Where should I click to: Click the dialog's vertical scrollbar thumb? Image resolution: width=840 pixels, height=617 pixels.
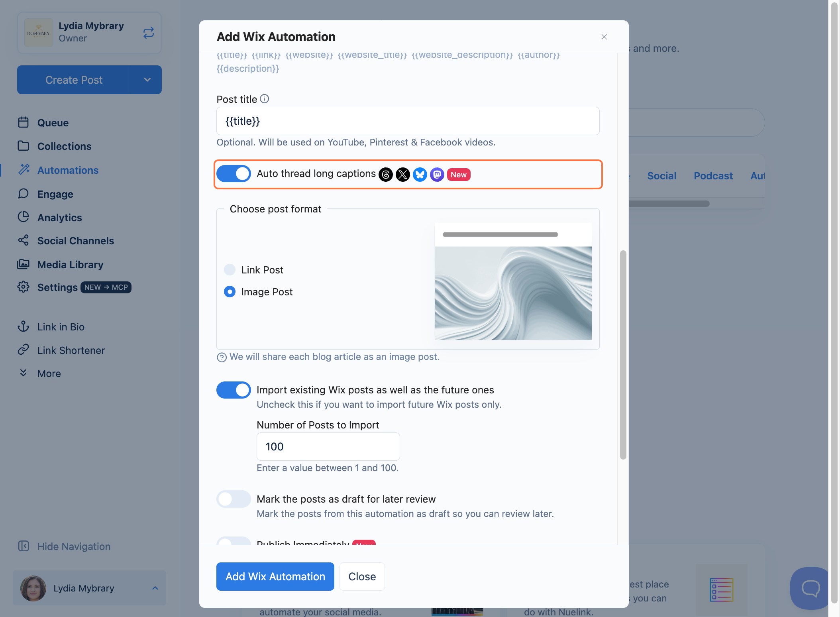coord(623,355)
